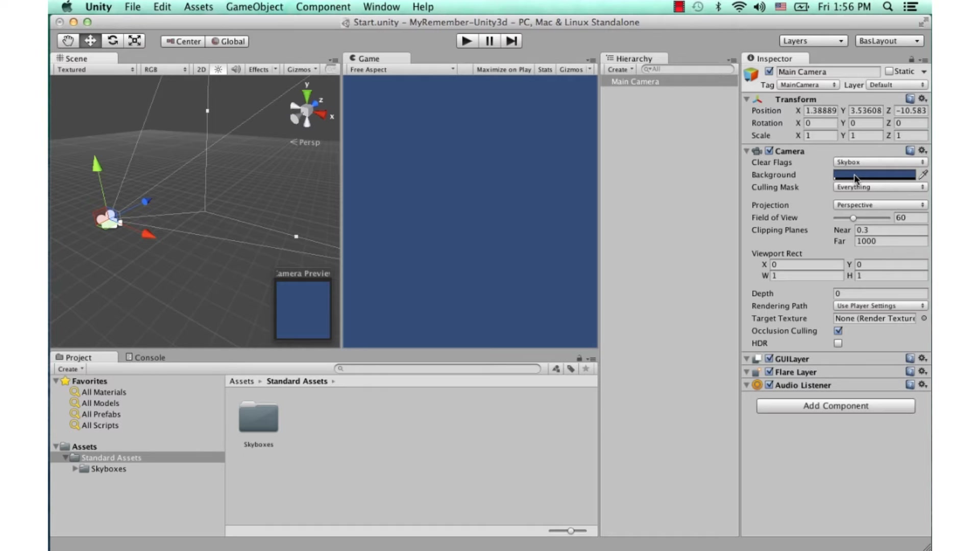Viewport: 980px width, 551px height.
Task: Open Transform component gear settings
Action: coord(923,98)
